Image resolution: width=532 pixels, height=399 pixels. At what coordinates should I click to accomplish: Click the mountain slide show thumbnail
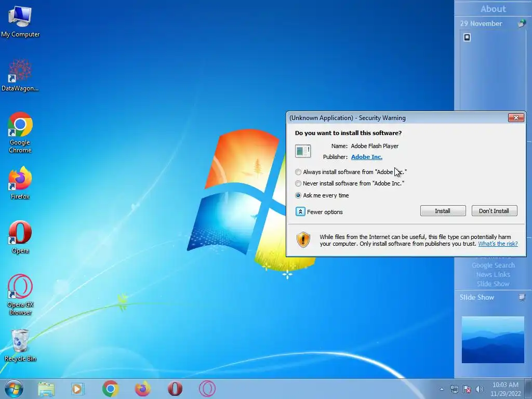[493, 340]
